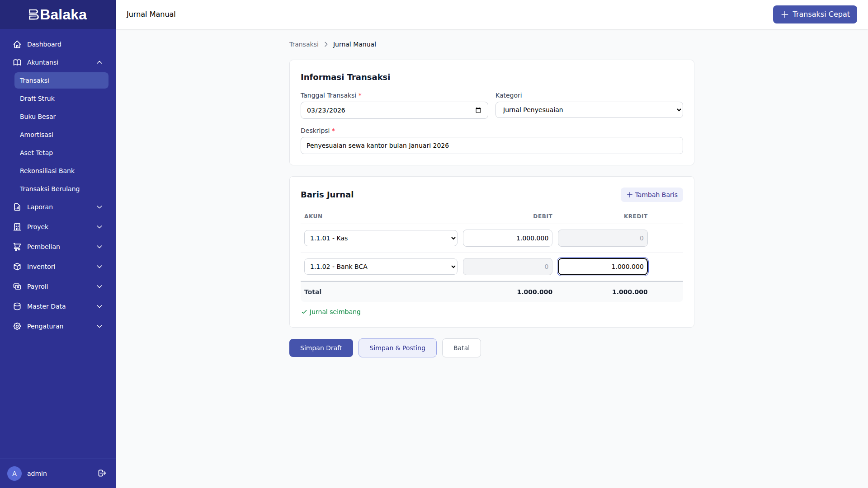Open the 1.1.02 - Bank BCA dropdown
The width and height of the screenshot is (868, 488).
381,267
